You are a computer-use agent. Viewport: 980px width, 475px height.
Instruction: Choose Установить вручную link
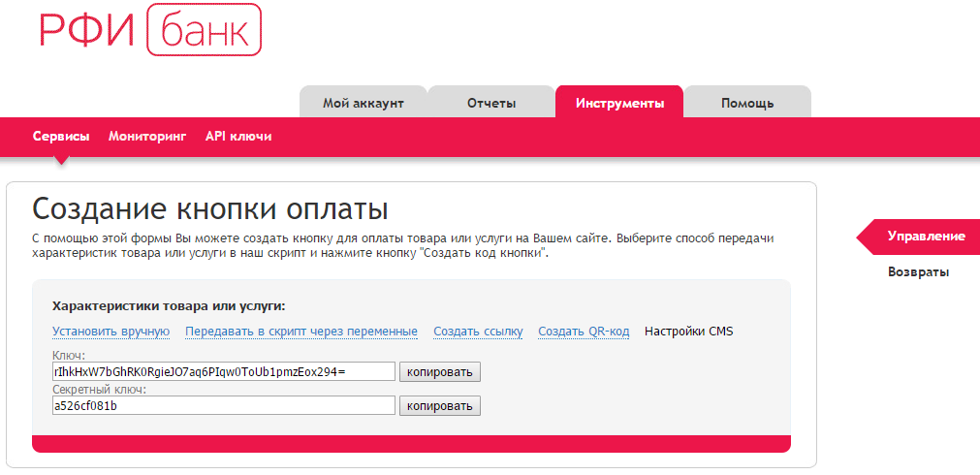111,332
